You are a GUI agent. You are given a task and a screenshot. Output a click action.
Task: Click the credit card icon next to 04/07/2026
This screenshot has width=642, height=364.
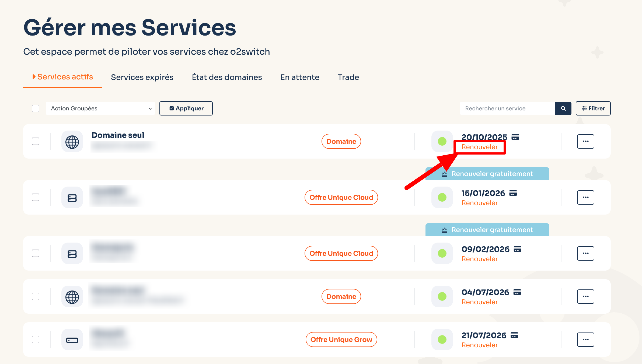pos(517,292)
